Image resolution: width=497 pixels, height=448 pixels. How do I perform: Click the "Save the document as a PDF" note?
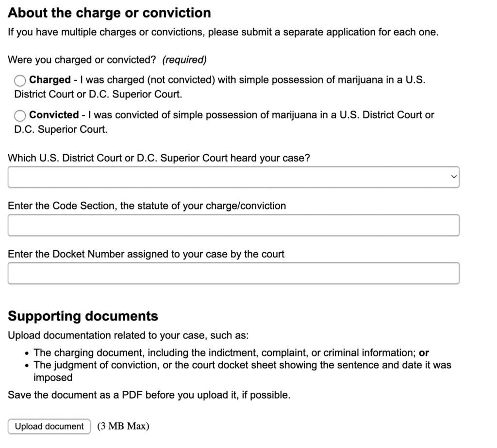click(x=149, y=395)
